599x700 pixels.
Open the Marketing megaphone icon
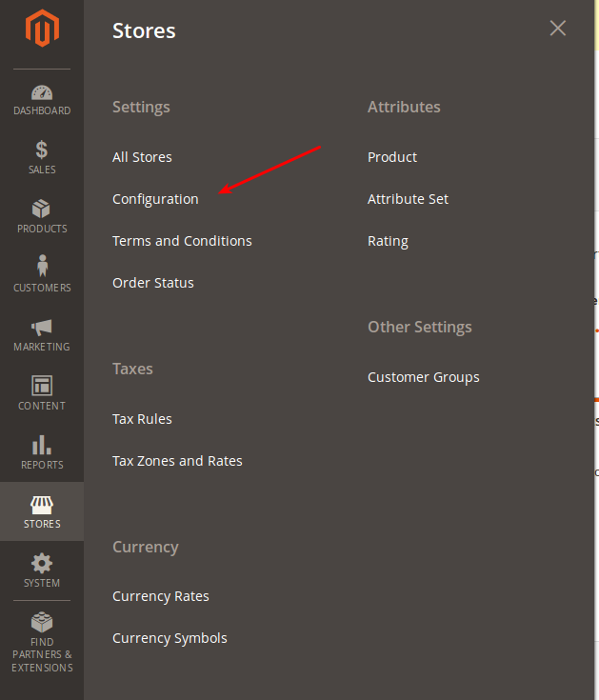point(42,327)
